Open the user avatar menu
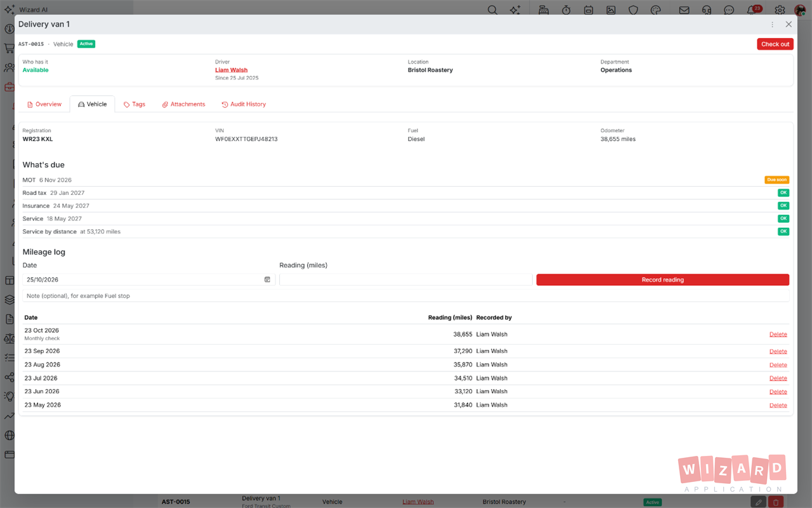Image resolution: width=812 pixels, height=508 pixels. (800, 10)
